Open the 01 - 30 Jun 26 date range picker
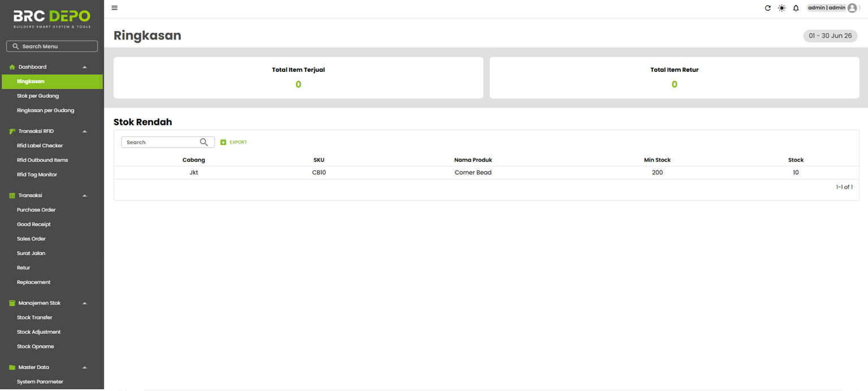Image resolution: width=868 pixels, height=391 pixels. pyautogui.click(x=830, y=36)
